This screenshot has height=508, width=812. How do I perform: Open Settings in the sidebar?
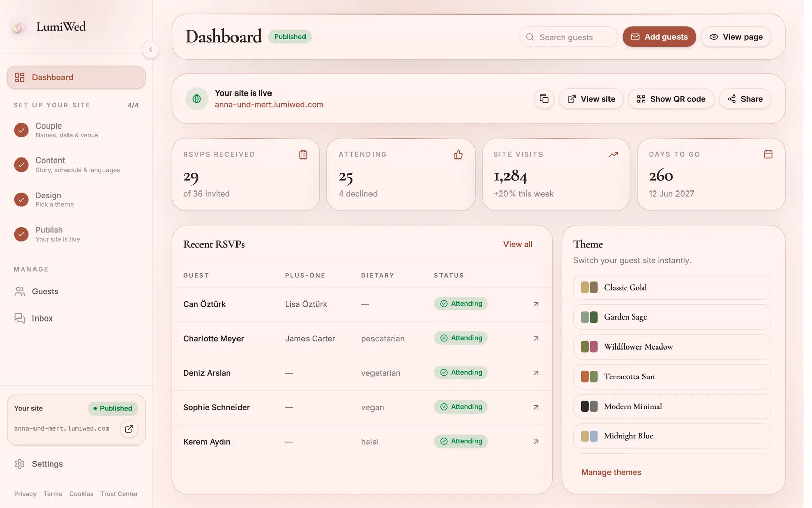point(76,464)
